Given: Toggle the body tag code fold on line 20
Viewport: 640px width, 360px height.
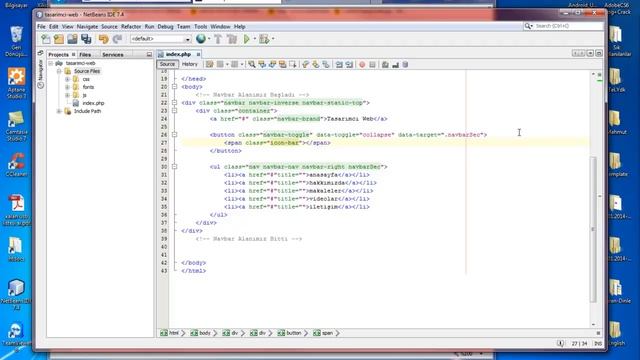Looking at the screenshot, I should click(x=174, y=87).
